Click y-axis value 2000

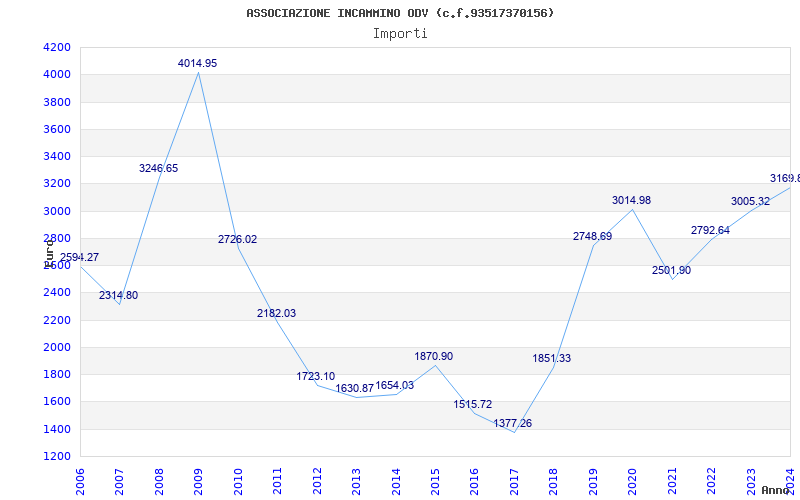coord(57,347)
